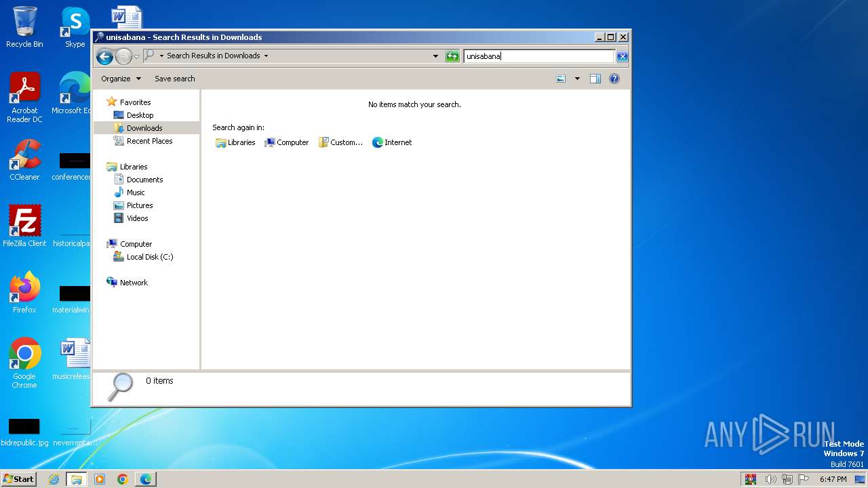The height and width of the screenshot is (488, 868).
Task: Click the 6:47 PM taskbar clock
Action: point(833,479)
